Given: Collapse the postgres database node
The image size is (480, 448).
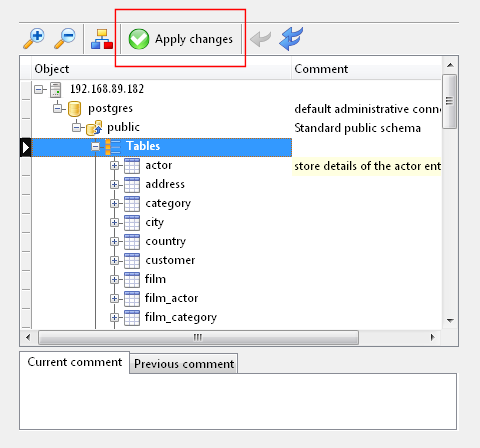Looking at the screenshot, I should (57, 109).
